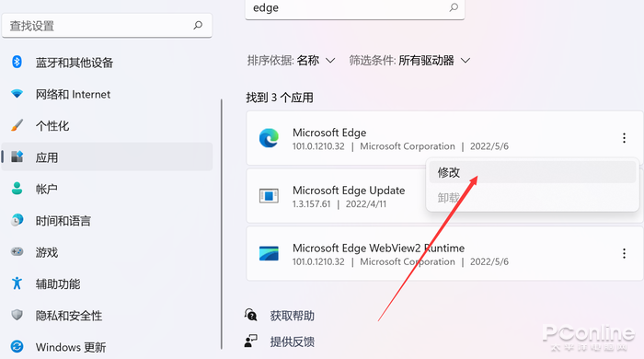Screen dimensions: 644x359
Task: Click the 辅助功能 accessibility icon
Action: [17, 283]
